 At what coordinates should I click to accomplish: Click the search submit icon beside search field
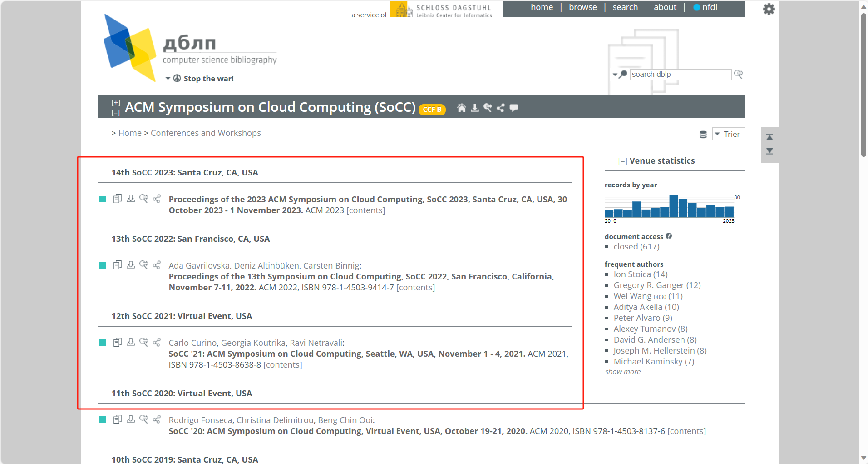pos(739,74)
